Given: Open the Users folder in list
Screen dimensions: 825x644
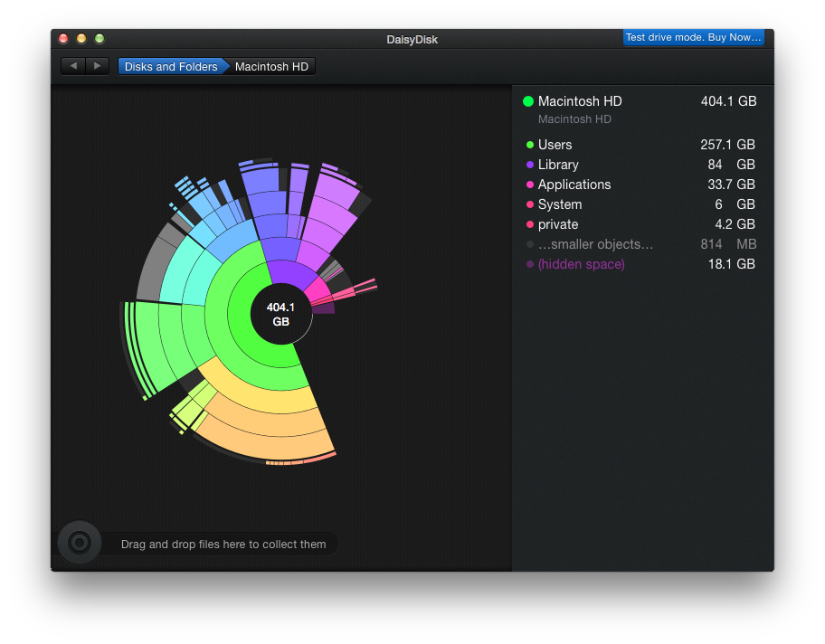Looking at the screenshot, I should pos(640,145).
